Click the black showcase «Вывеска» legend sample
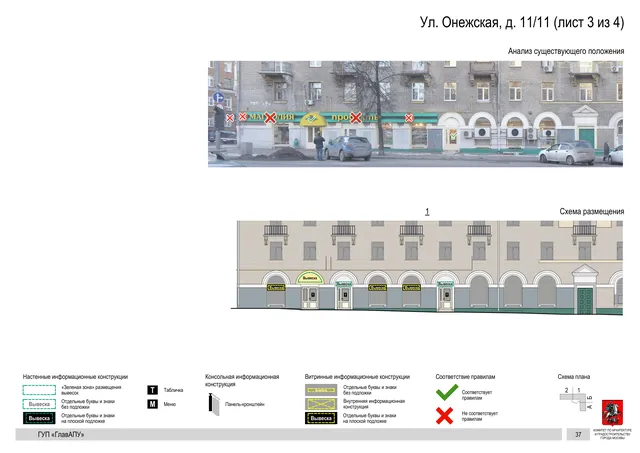The width and height of the screenshot is (640, 453). 321,418
